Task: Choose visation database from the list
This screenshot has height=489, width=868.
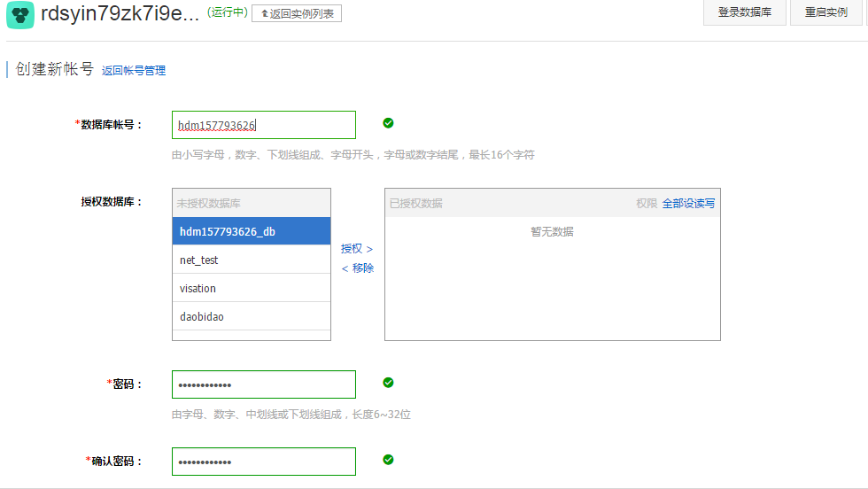Action: tap(252, 288)
